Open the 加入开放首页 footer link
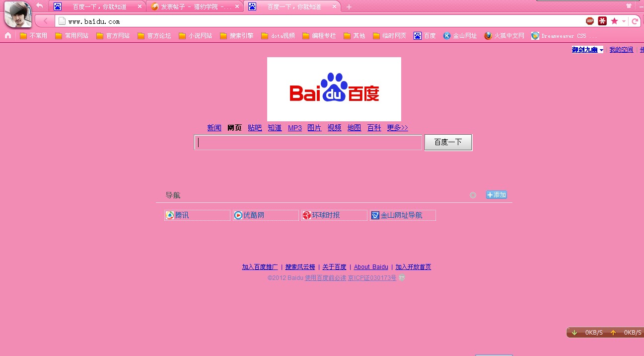This screenshot has height=356, width=644. tap(413, 267)
